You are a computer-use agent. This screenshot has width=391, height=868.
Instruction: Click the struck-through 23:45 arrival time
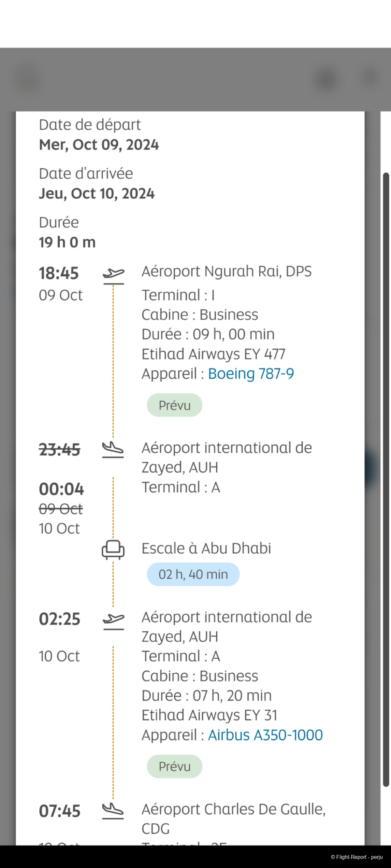(59, 450)
